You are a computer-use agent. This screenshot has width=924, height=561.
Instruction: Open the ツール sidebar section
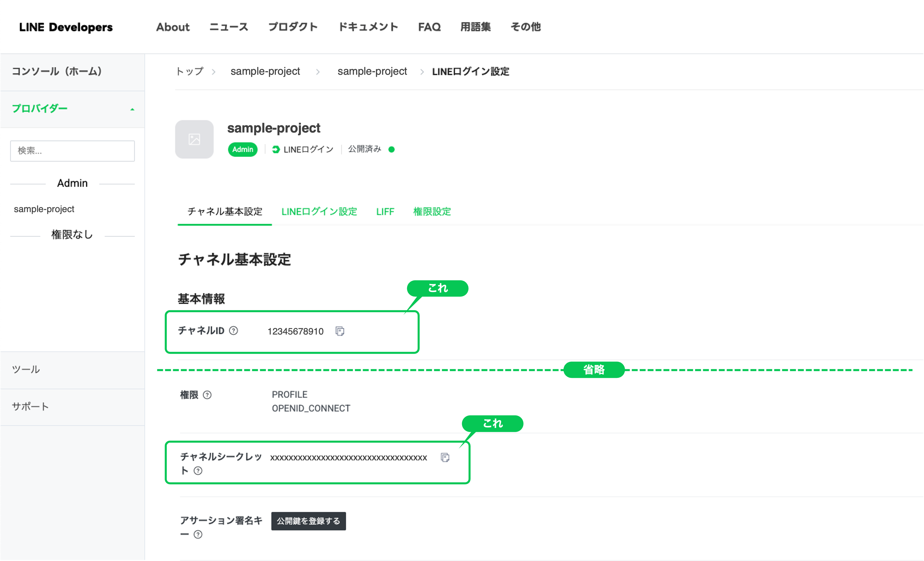tap(26, 370)
